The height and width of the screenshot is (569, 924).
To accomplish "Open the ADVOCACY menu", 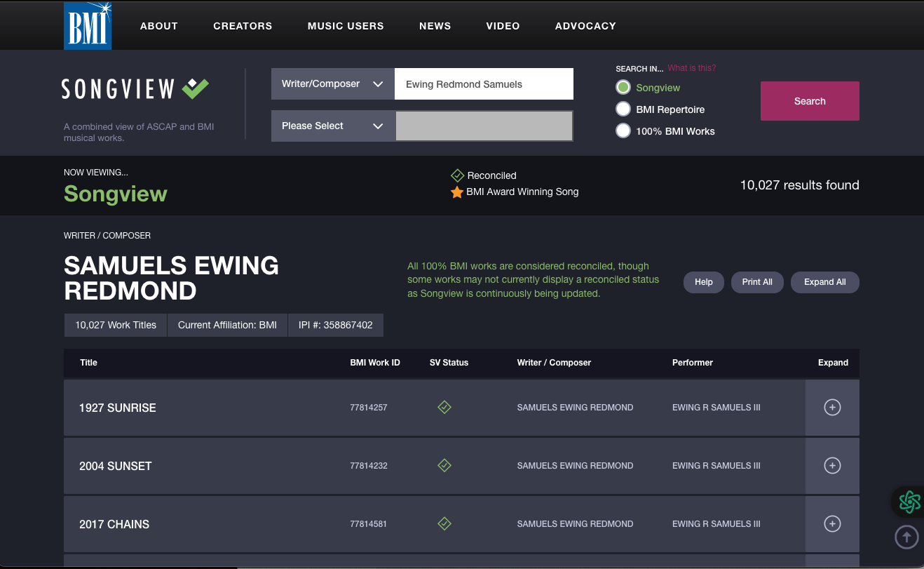I will click(x=585, y=26).
